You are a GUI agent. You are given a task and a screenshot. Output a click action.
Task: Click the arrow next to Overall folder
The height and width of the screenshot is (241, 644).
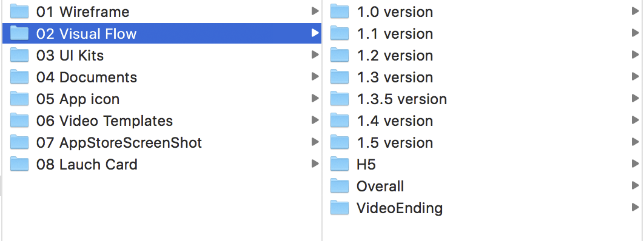click(x=636, y=186)
